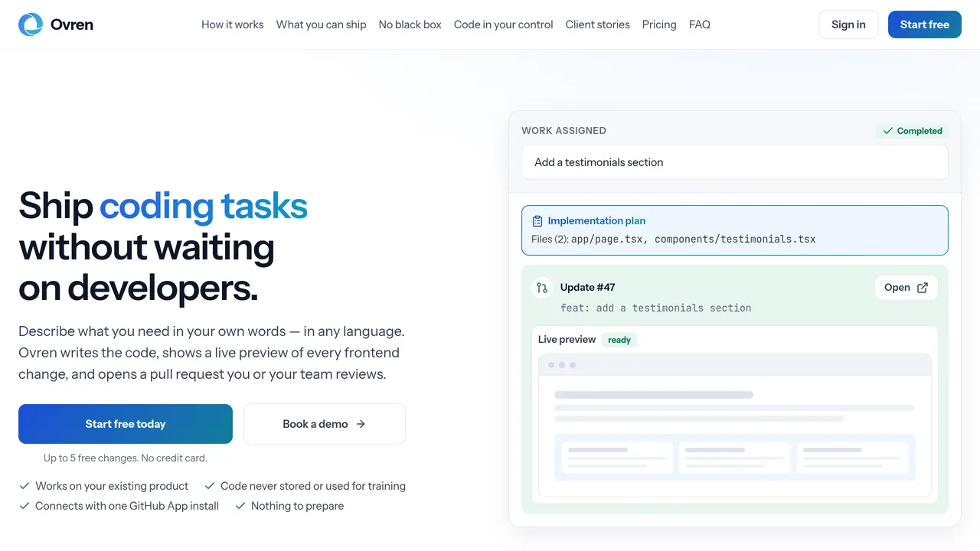The height and width of the screenshot is (551, 980).
Task: Go to Pricing page
Action: 659,24
